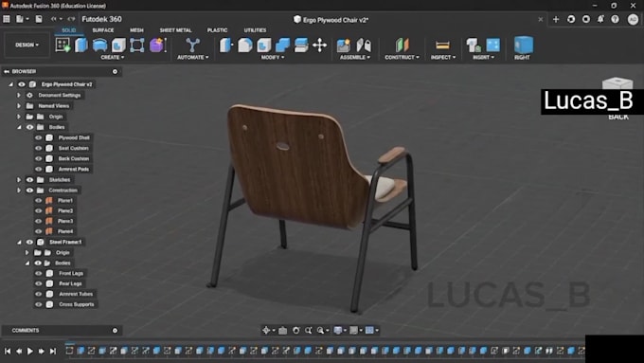Click the Orbit navigation icon
644x363 pixels.
(266, 330)
